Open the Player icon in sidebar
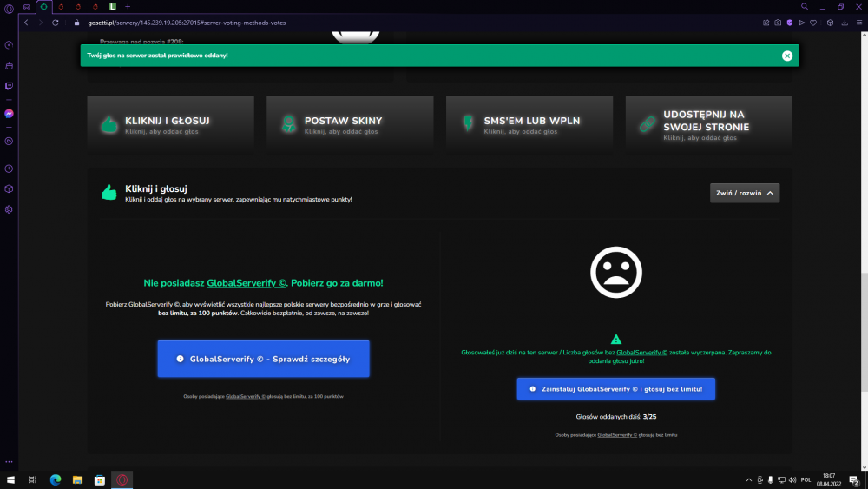The image size is (868, 489). coord(9,142)
